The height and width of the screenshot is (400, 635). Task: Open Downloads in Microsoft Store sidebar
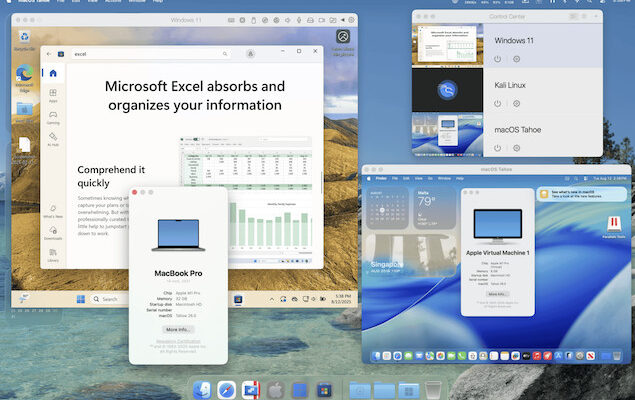point(53,233)
